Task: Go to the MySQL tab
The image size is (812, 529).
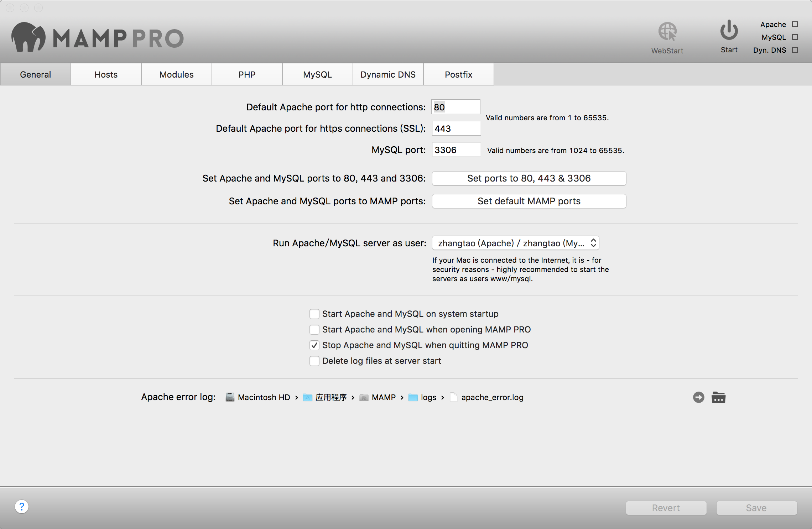Action: point(318,74)
